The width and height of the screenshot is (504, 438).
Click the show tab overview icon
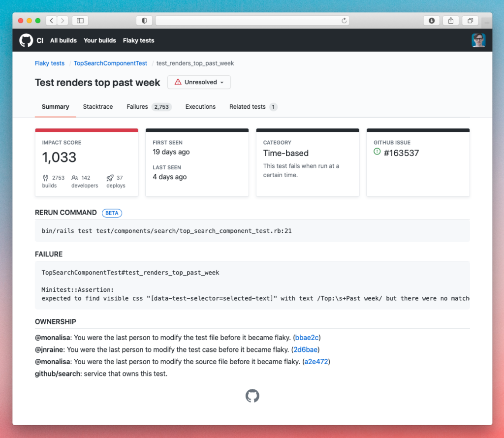[470, 21]
